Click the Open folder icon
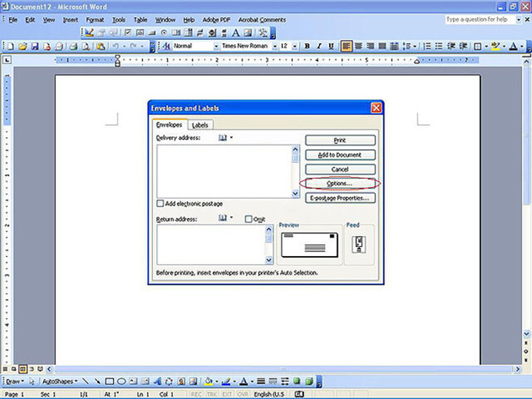The image size is (532, 399). pos(23,46)
